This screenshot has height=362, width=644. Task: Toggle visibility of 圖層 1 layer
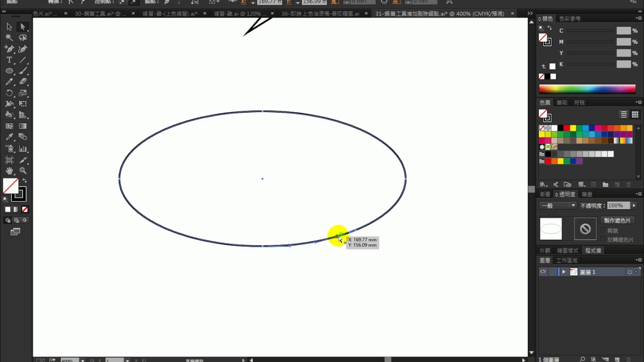pos(543,272)
